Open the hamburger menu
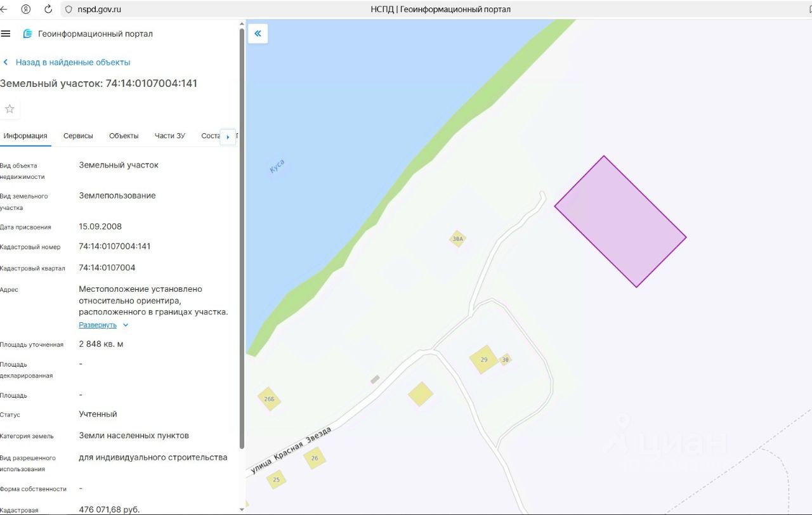This screenshot has width=812, height=515. (x=6, y=34)
